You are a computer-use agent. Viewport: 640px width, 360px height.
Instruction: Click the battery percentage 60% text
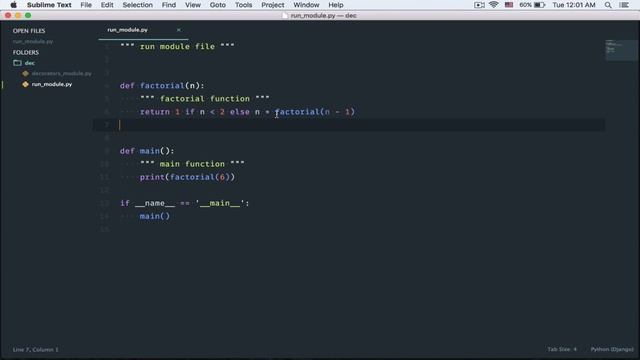point(525,5)
